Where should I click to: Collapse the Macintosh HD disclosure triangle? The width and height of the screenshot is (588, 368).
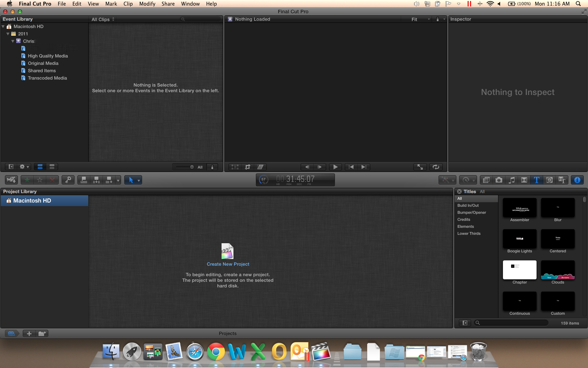(x=3, y=26)
